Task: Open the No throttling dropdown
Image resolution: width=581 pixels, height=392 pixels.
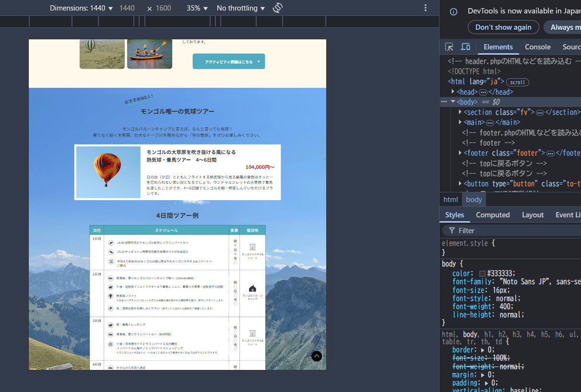Action: point(240,8)
